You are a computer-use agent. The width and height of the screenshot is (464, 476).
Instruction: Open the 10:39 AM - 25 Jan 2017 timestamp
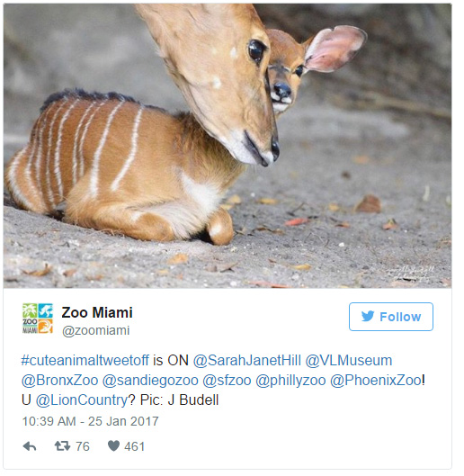[90, 421]
